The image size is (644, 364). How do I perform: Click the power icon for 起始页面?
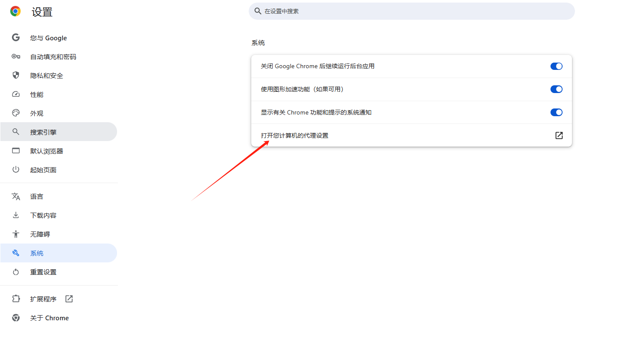click(16, 170)
